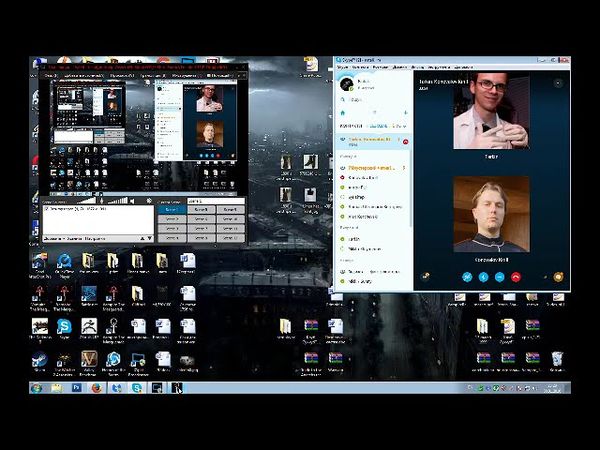Open Photoshop from the Windows taskbar

point(76,388)
